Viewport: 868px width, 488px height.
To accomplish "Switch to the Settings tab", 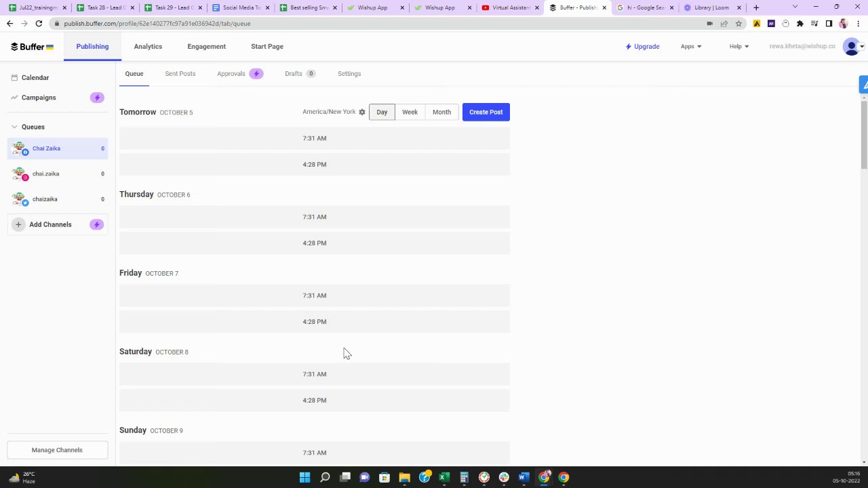I will (349, 74).
